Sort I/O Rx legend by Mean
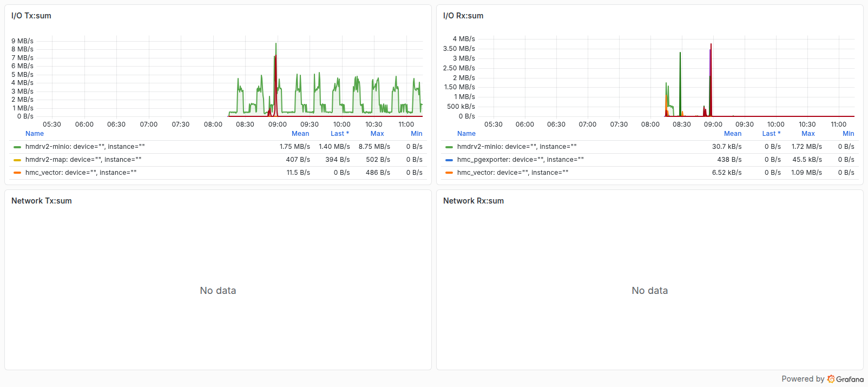Screen dimensions: 868x387 tap(733, 134)
